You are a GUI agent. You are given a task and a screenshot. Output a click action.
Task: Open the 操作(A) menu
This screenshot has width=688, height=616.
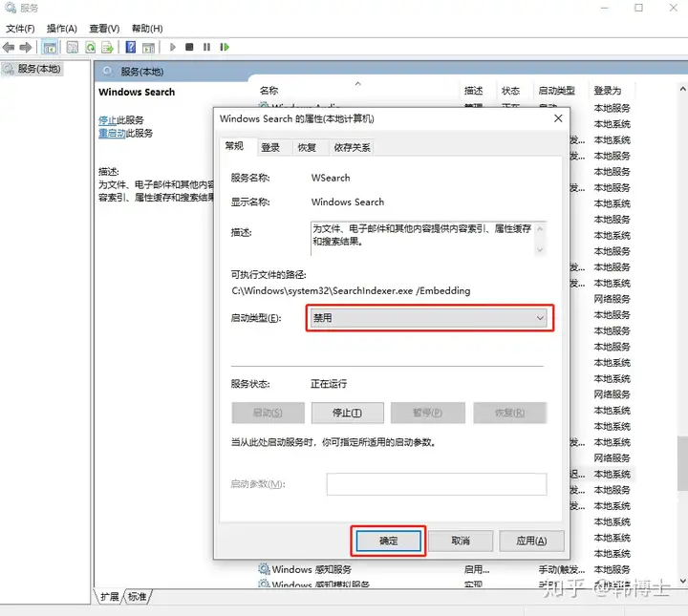coord(62,29)
